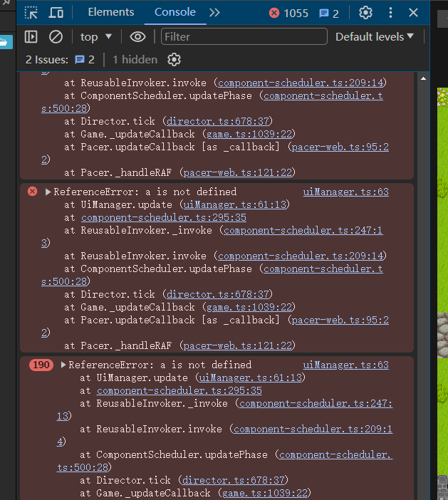Open director.ts:678:37 link in 190 error
Screen dimensions: 448x500
[x=234, y=480]
